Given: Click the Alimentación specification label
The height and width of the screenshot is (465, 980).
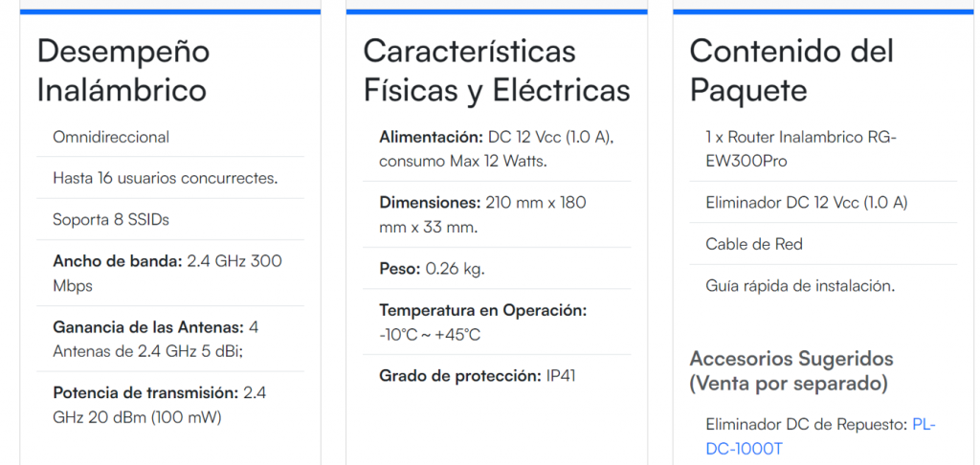Looking at the screenshot, I should [x=430, y=137].
